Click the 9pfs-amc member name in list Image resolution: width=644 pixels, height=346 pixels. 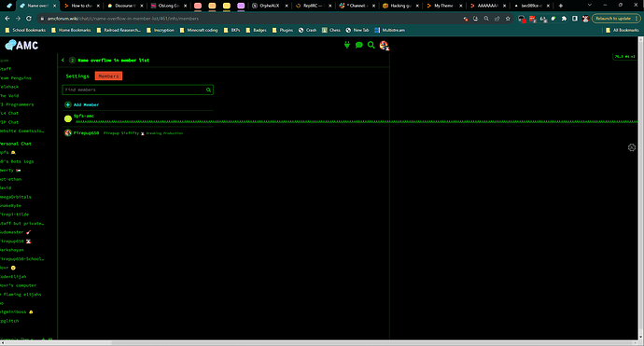(84, 116)
